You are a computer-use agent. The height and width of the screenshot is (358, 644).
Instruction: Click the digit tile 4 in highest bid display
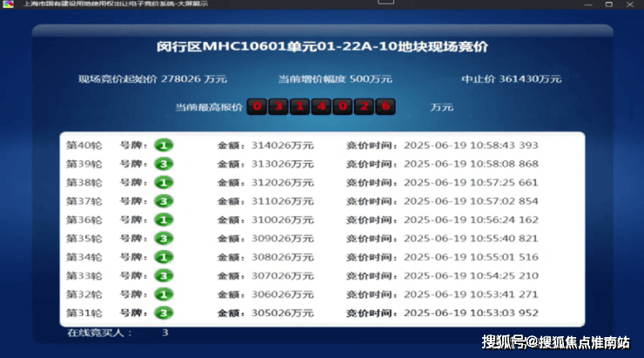[x=321, y=106]
